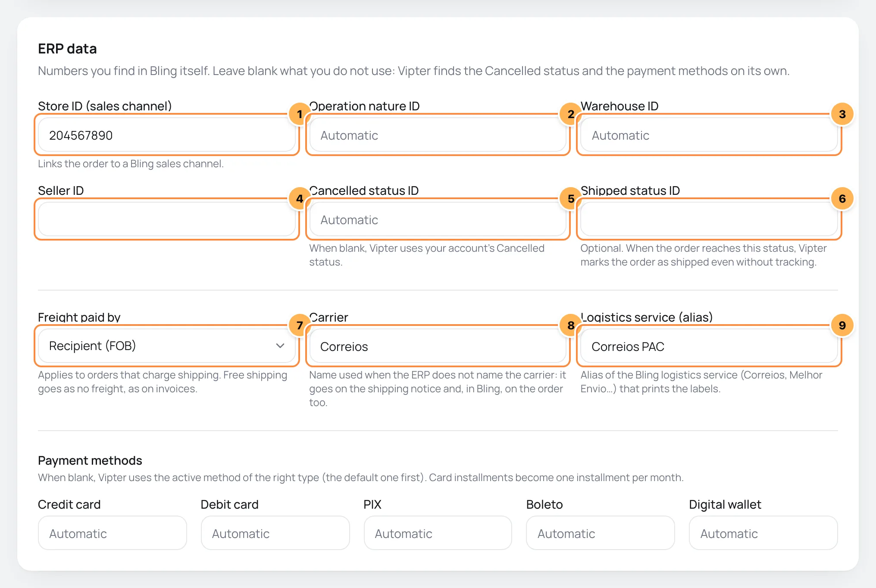The height and width of the screenshot is (588, 876).
Task: Select the PIX payment method input
Action: tap(438, 533)
